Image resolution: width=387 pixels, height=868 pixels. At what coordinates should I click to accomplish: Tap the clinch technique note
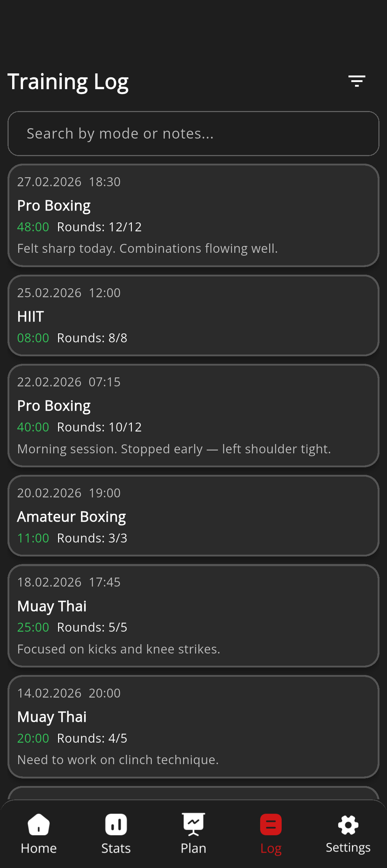click(x=118, y=760)
